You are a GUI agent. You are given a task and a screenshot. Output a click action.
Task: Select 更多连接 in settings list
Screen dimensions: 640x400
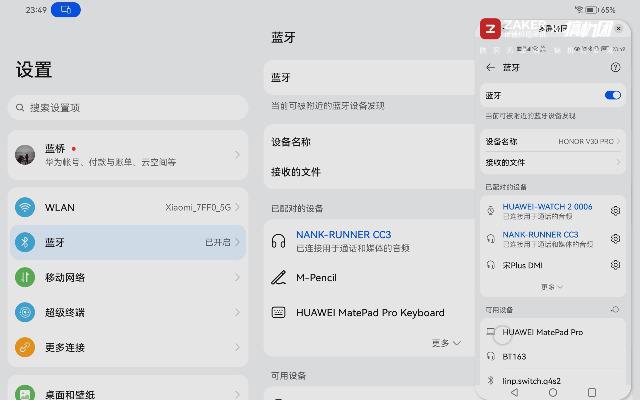coord(128,347)
